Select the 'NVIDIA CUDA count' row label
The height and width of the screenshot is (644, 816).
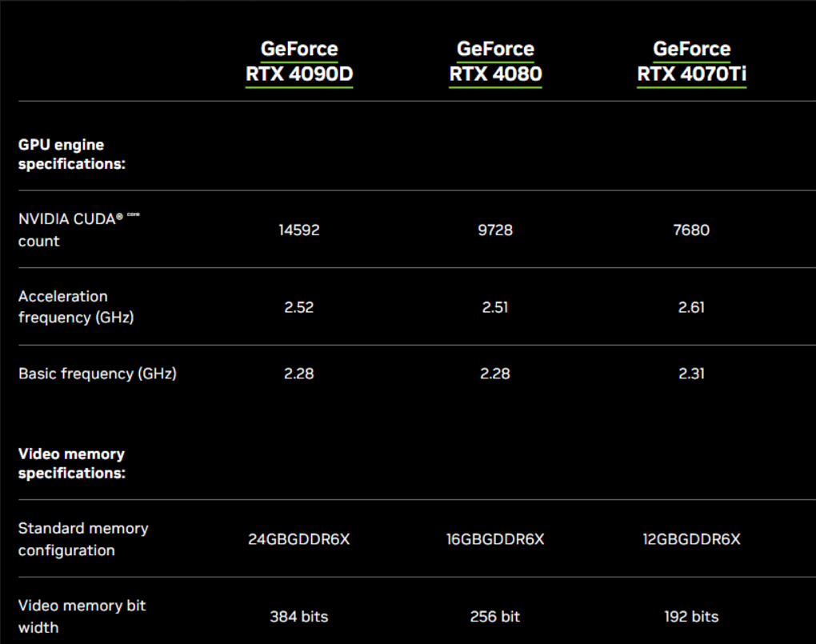coord(79,230)
